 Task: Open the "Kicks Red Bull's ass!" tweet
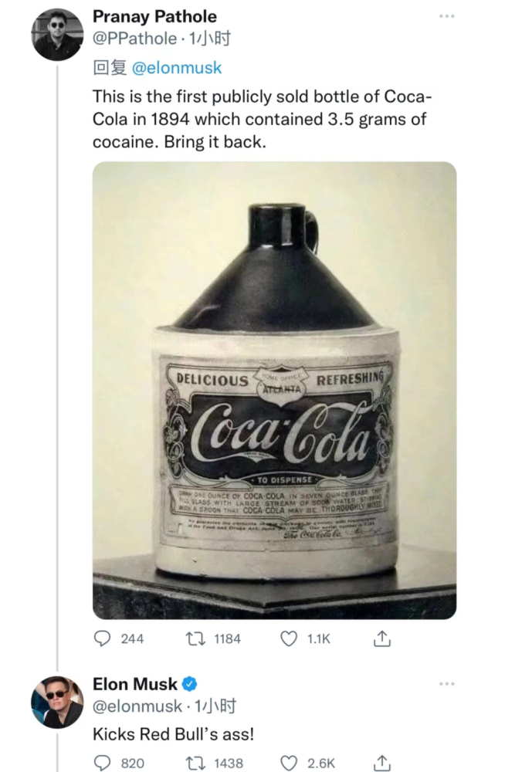tap(172, 733)
